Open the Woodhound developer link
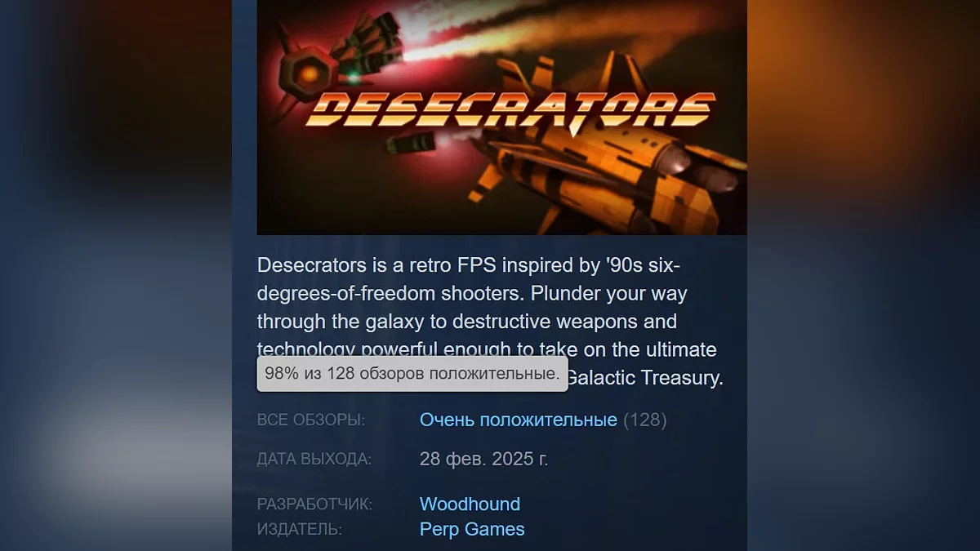The image size is (980, 551). click(x=470, y=504)
